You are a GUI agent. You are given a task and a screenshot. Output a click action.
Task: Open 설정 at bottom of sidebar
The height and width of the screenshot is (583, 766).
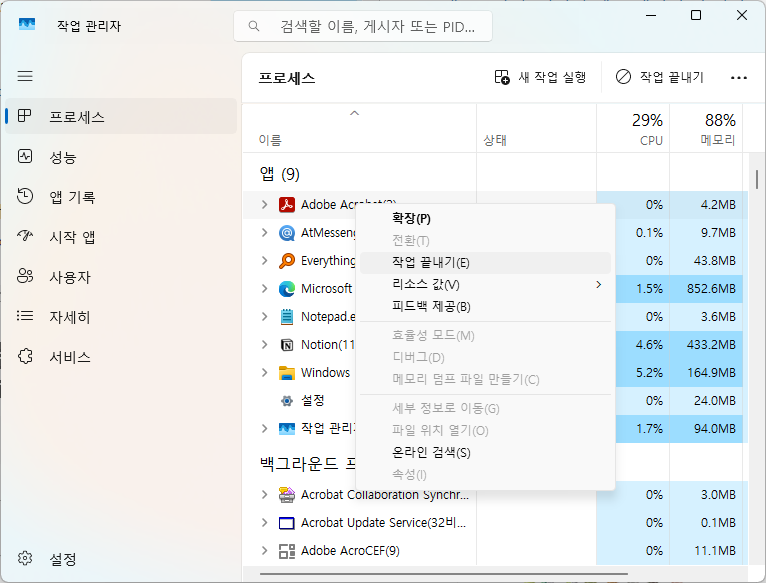pos(121,559)
